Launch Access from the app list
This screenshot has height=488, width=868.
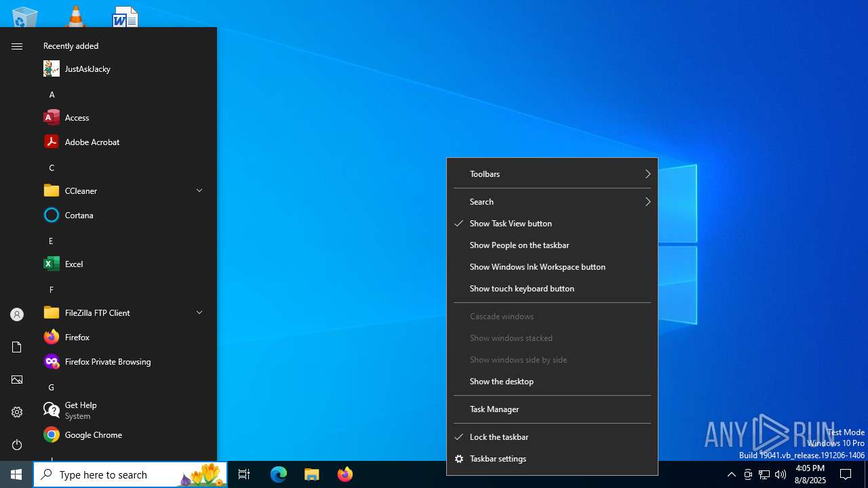coord(123,117)
